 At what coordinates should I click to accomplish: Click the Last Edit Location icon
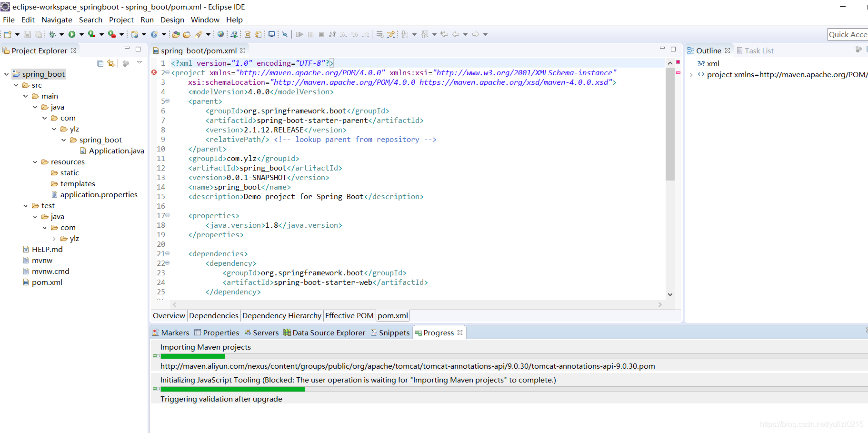coord(444,34)
